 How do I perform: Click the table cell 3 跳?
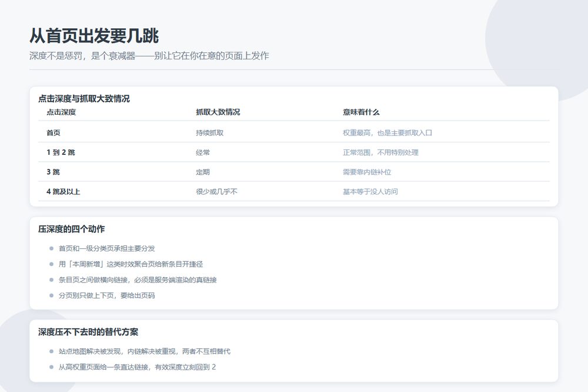point(54,172)
